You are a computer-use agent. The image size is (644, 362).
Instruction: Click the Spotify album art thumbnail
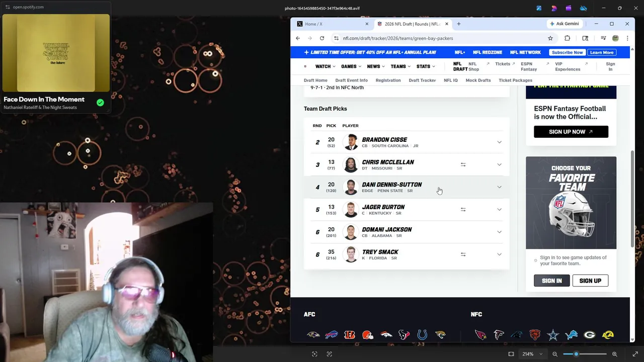coord(55,53)
